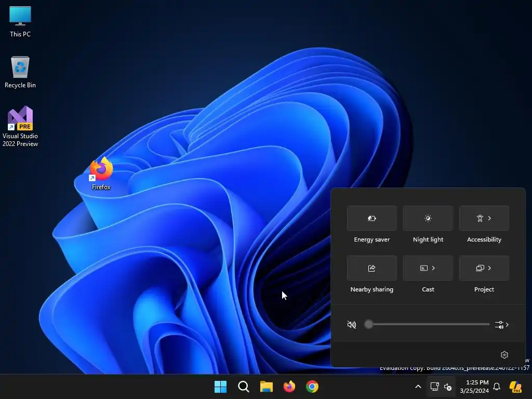
Task: Expand sound output chevron next to slider
Action: coord(507,325)
